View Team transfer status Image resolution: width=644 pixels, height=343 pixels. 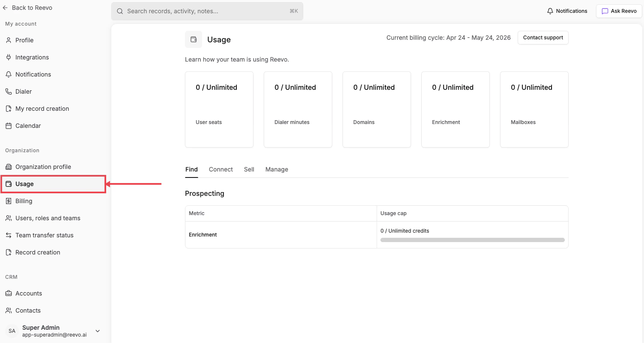pyautogui.click(x=54, y=235)
